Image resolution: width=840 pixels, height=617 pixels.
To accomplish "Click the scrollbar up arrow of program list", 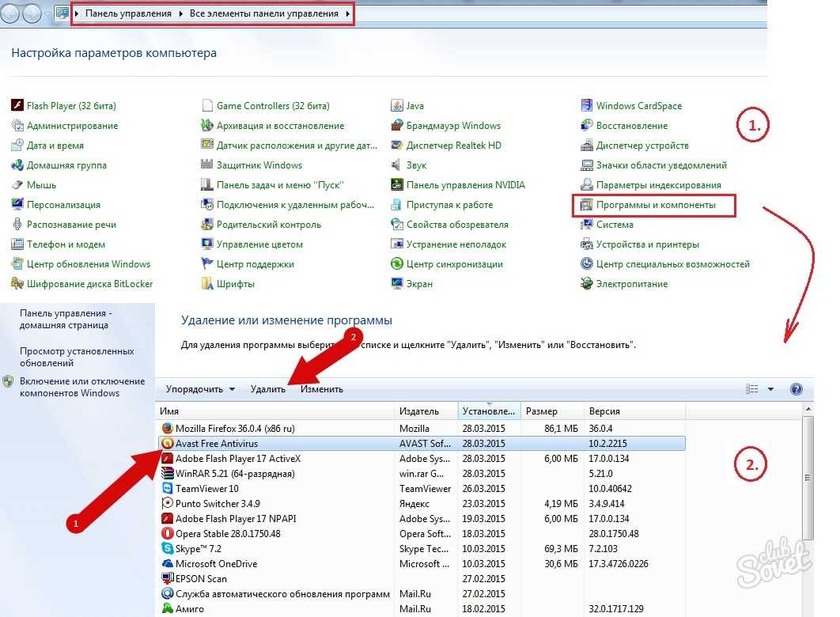I will [808, 409].
